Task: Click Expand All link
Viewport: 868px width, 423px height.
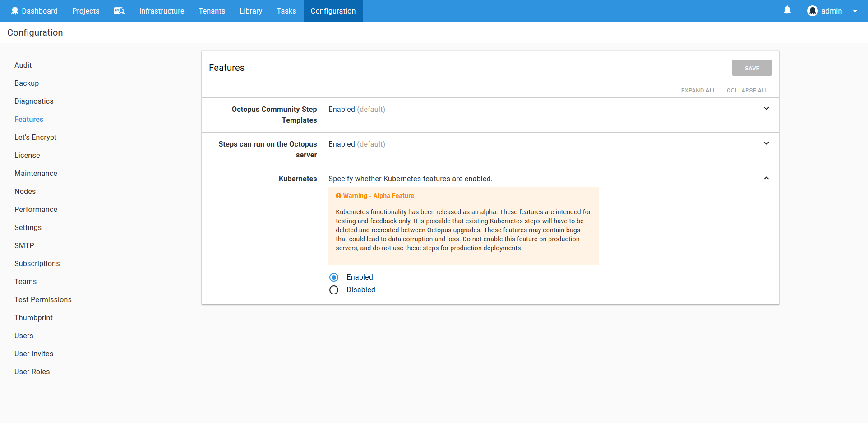Action: (698, 91)
